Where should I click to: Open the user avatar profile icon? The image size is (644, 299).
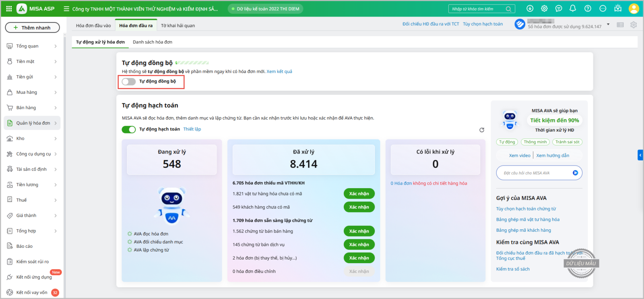(x=634, y=8)
